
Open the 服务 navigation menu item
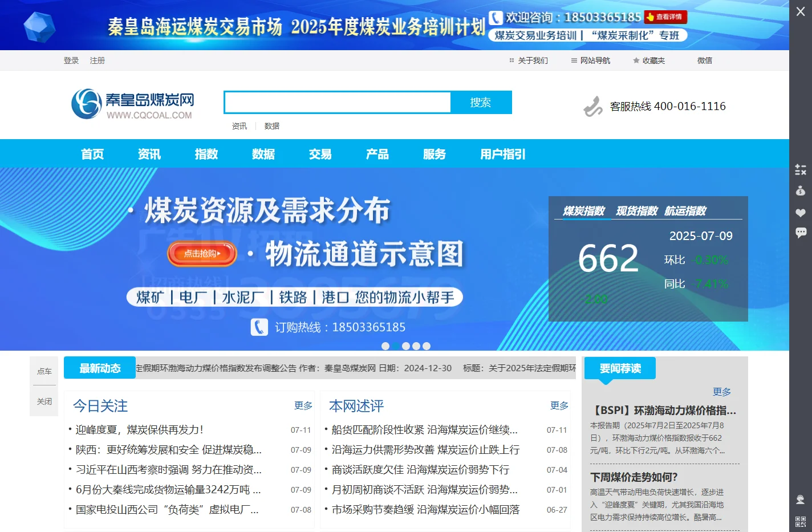click(x=435, y=154)
